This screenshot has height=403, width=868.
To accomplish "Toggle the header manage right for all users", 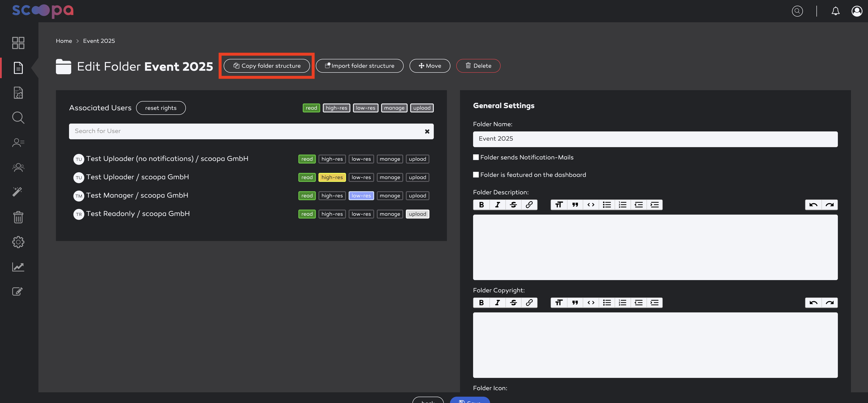I will pos(394,108).
